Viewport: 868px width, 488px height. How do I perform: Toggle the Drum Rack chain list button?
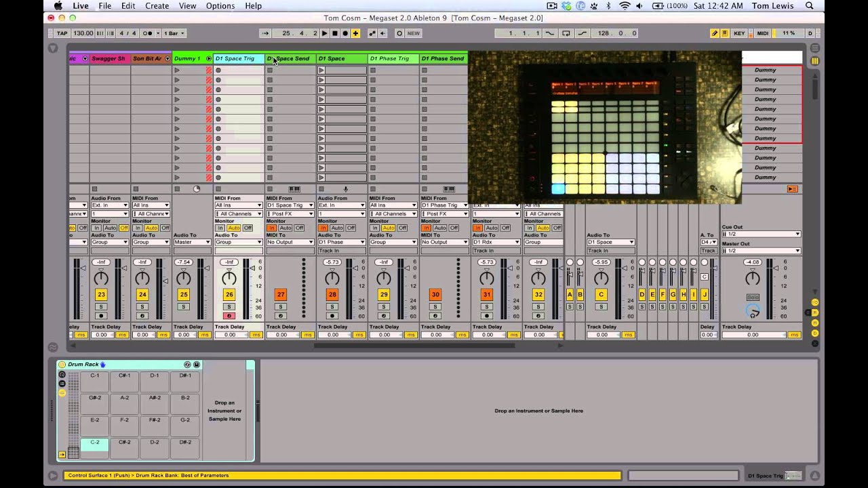pos(62,384)
